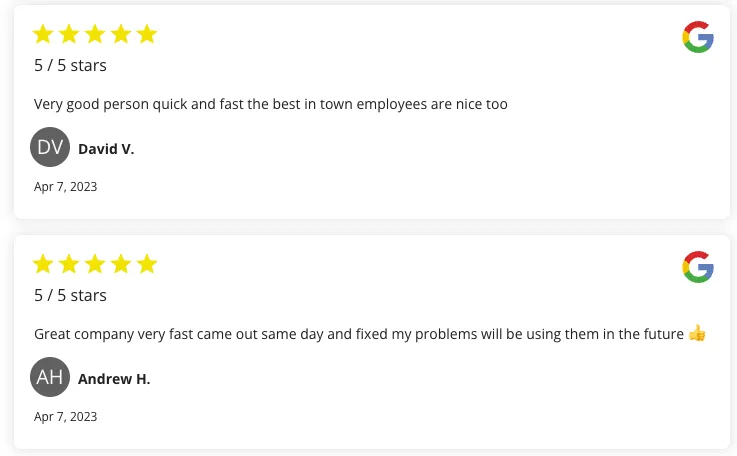Click the third star in David V.'s review
737x456 pixels.
(x=95, y=35)
